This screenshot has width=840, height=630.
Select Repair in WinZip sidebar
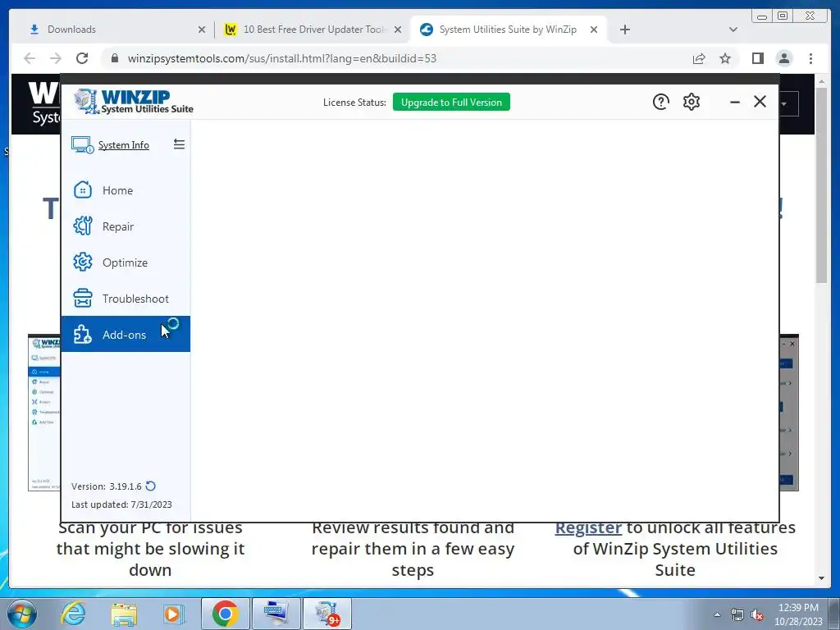click(126, 226)
